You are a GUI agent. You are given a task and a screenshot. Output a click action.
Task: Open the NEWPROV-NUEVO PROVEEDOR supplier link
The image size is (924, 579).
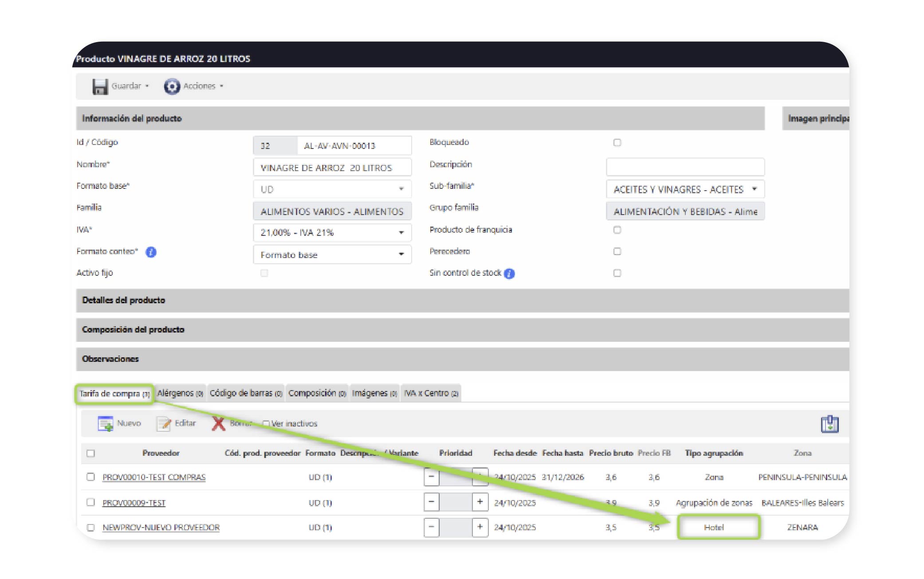(x=161, y=528)
